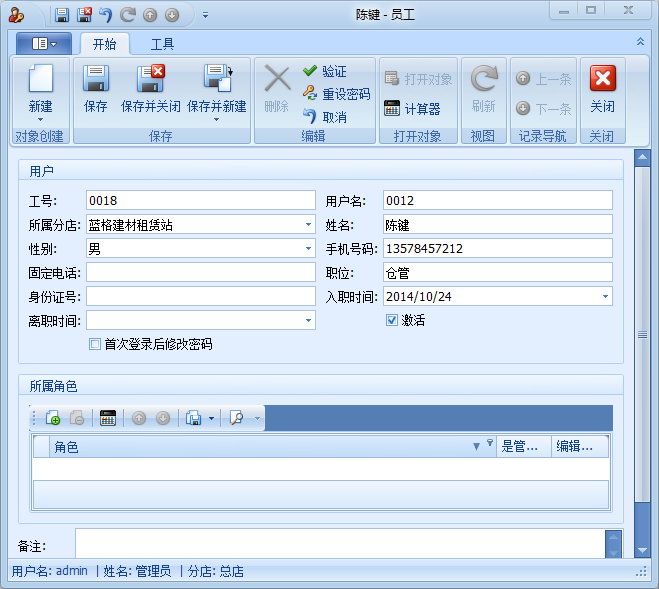659x589 pixels.
Task: Uncheck the 激活 (Active) checkbox
Action: point(392,321)
